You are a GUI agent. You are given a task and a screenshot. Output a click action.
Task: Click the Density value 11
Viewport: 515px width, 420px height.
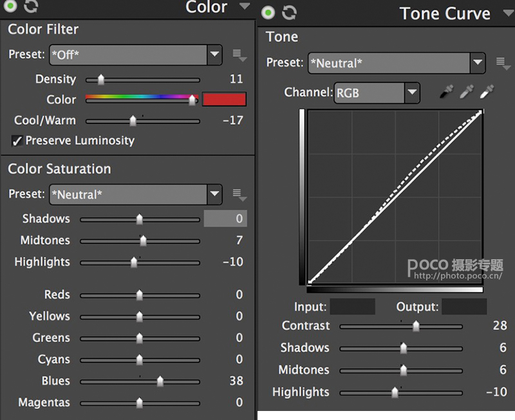pos(236,79)
